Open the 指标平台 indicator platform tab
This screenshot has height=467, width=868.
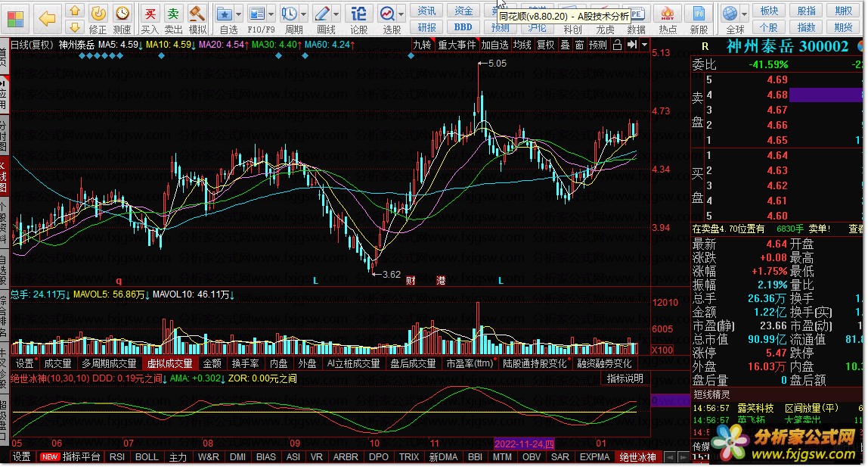coord(82,457)
